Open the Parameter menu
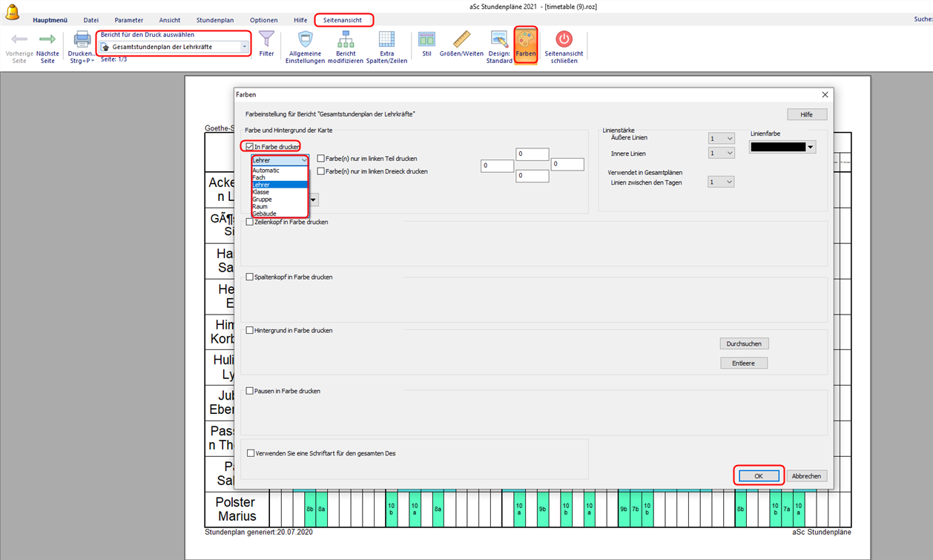Viewport: 933px width, 560px height. click(x=129, y=20)
